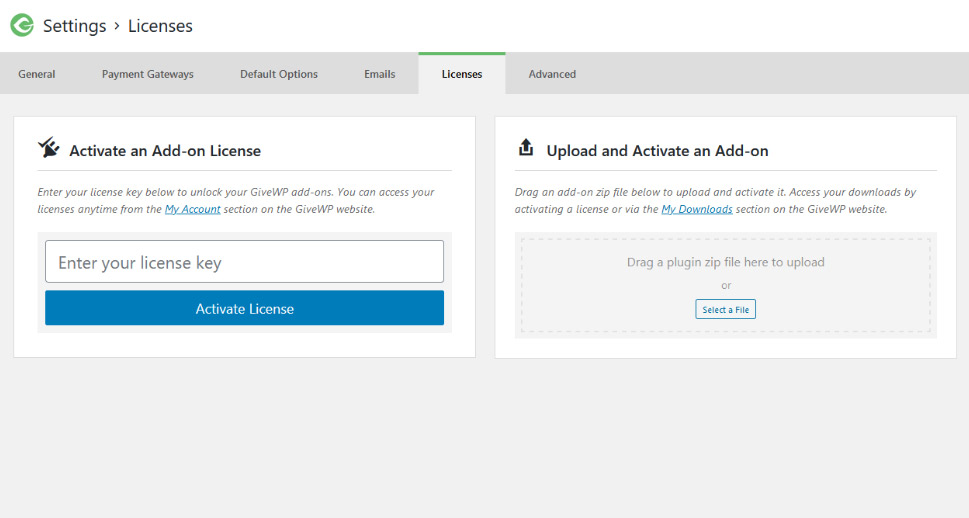Follow the My Account link
This screenshot has height=518, width=969.
pyautogui.click(x=192, y=210)
